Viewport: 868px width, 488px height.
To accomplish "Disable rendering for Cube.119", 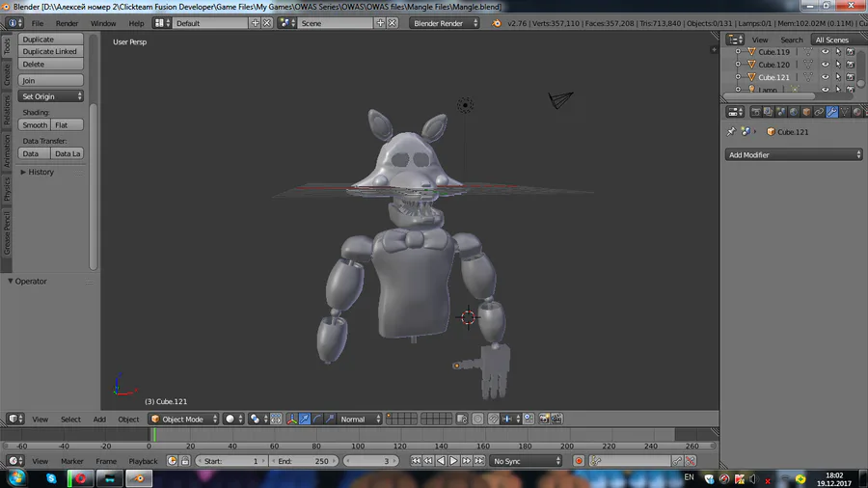I will 851,52.
